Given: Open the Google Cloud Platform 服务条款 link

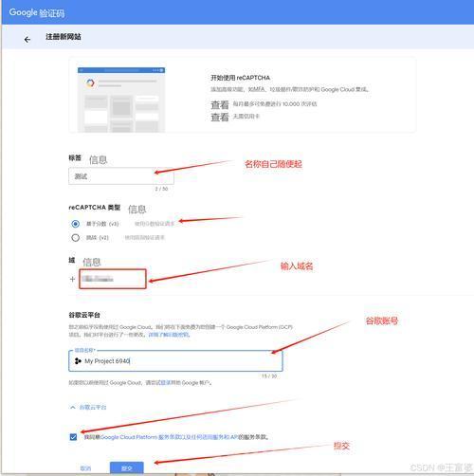Looking at the screenshot, I should coord(169,437).
